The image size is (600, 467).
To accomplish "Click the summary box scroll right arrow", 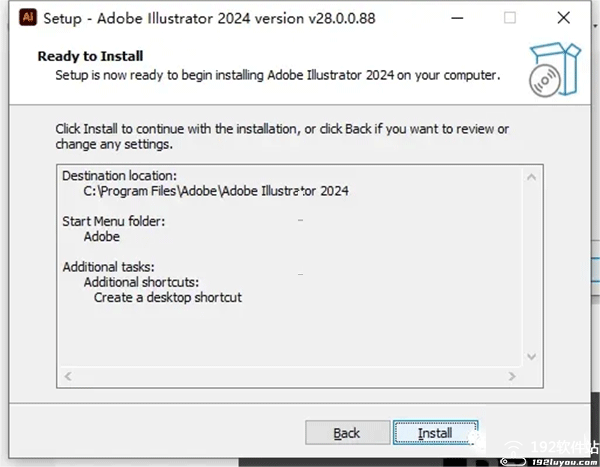I will coord(512,376).
